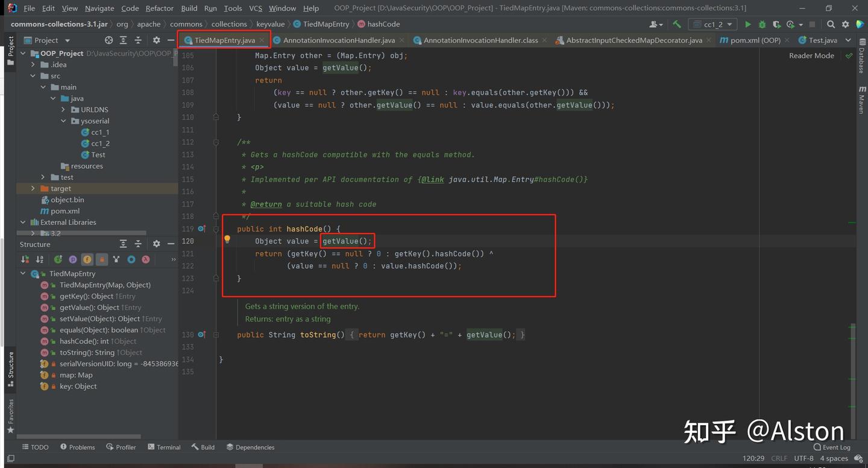Click the inspection checkmark indicator
The image size is (868, 468).
pyautogui.click(x=849, y=55)
